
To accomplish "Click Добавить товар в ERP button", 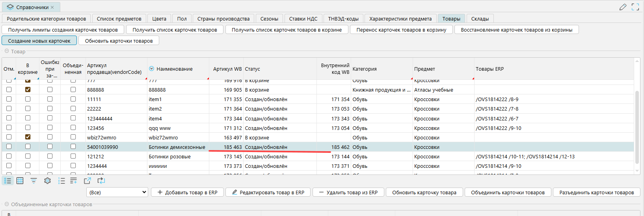I will (x=187, y=192).
